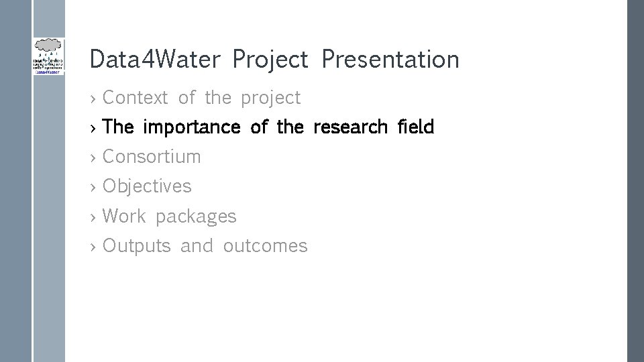Click the chevron bullet before Context
Screen dimensions: 644x362
[x=93, y=99]
